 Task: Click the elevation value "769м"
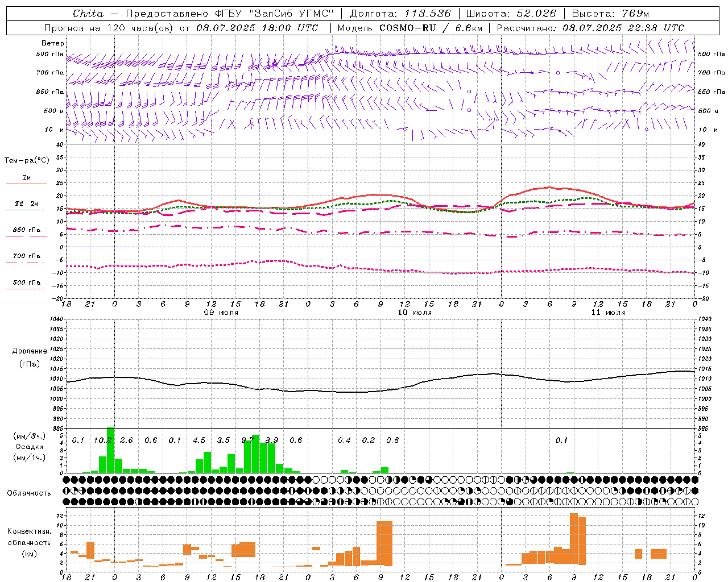636,14
